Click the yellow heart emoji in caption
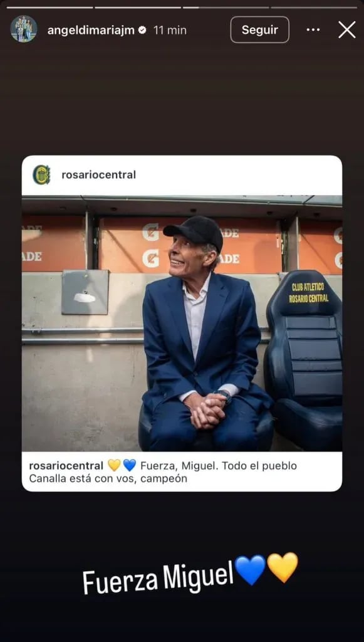364x642 pixels. (114, 466)
